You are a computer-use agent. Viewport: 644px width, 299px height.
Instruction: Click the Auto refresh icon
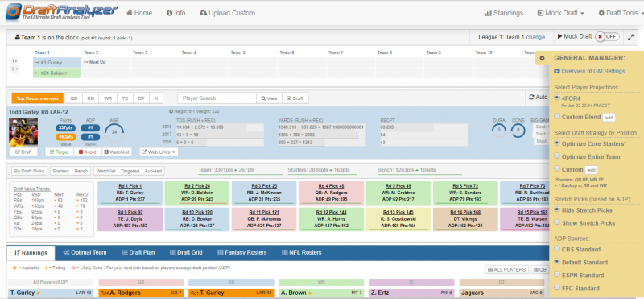tap(532, 98)
